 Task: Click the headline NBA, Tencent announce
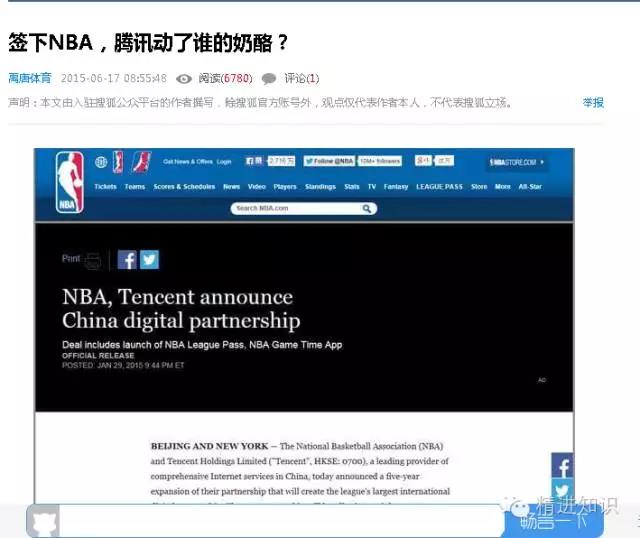[x=181, y=308]
